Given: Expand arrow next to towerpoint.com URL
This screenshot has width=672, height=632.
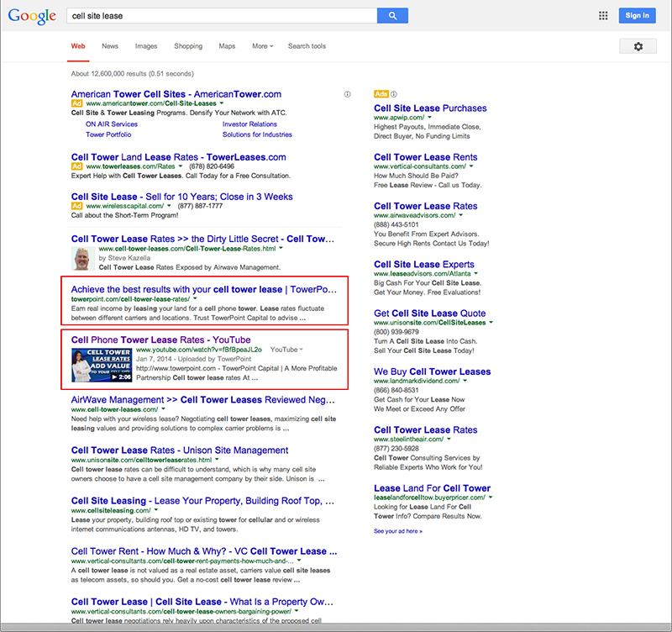Looking at the screenshot, I should pyautogui.click(x=195, y=299).
